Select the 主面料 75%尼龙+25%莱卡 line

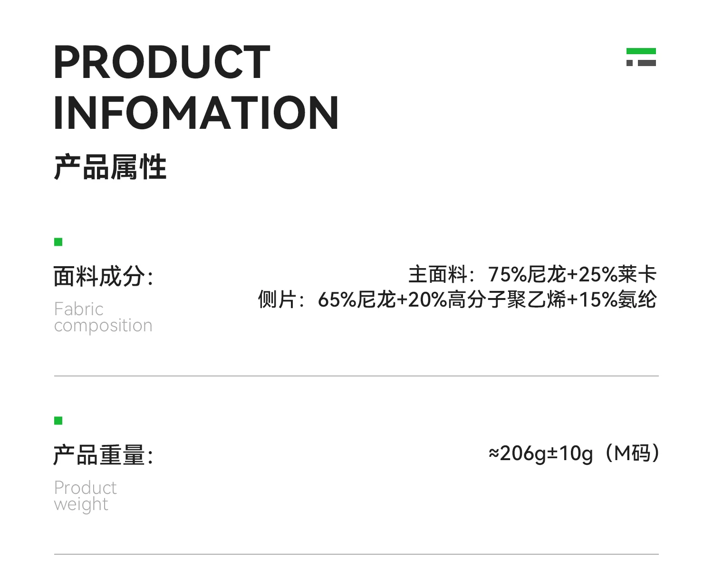tap(532, 275)
